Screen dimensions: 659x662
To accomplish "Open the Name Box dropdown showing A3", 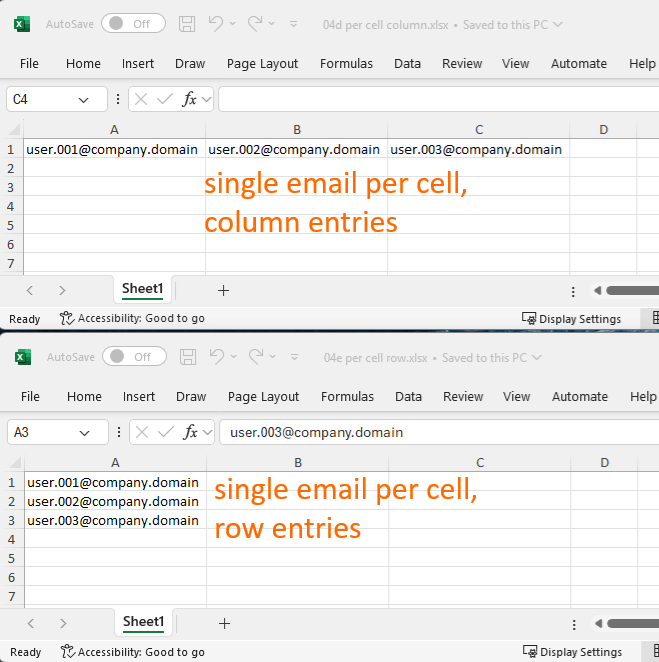I will coord(84,433).
